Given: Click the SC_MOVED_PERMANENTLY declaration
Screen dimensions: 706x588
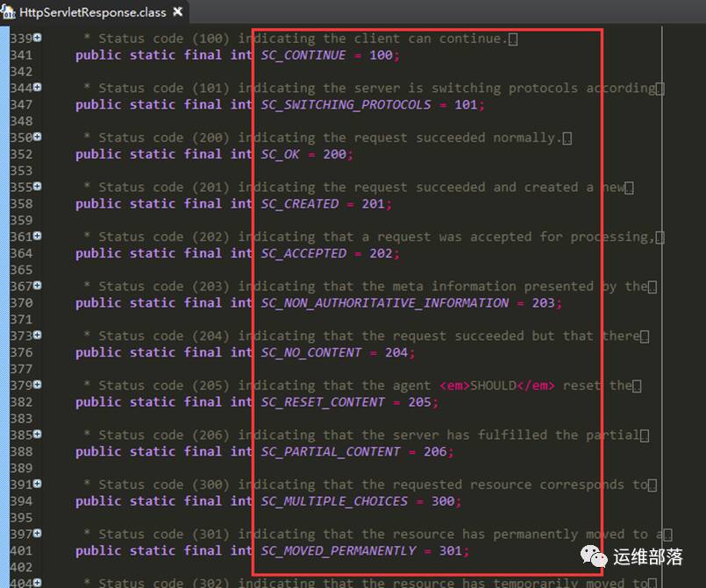Looking at the screenshot, I should click(x=339, y=550).
